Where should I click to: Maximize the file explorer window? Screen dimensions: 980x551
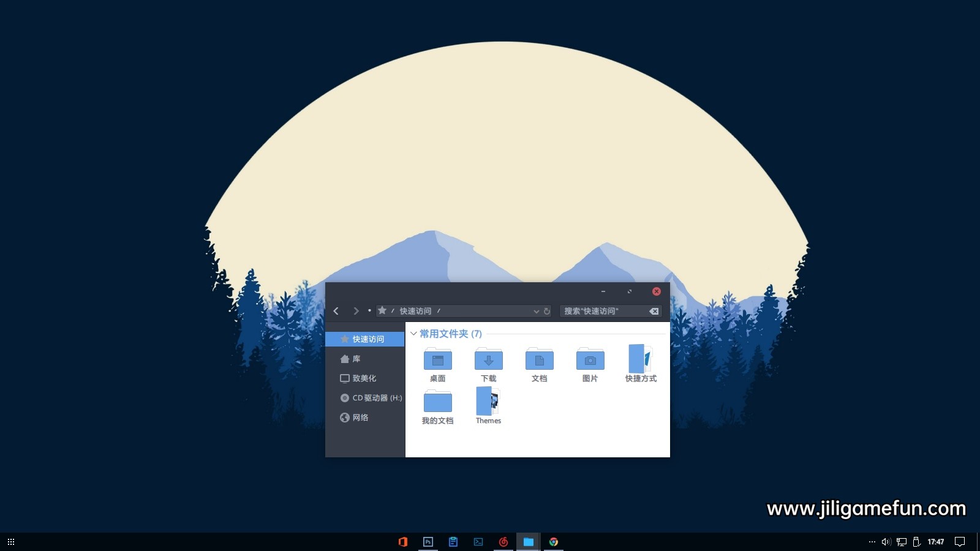(x=630, y=291)
